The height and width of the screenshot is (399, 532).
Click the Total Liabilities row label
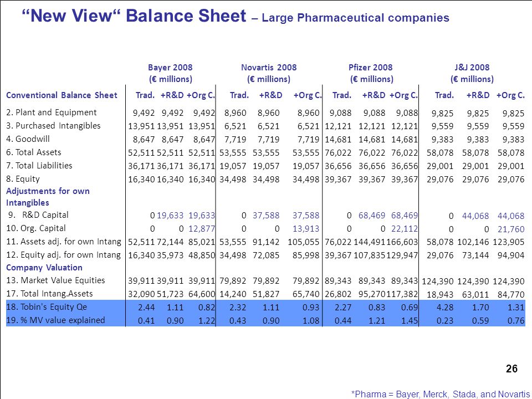(39, 166)
